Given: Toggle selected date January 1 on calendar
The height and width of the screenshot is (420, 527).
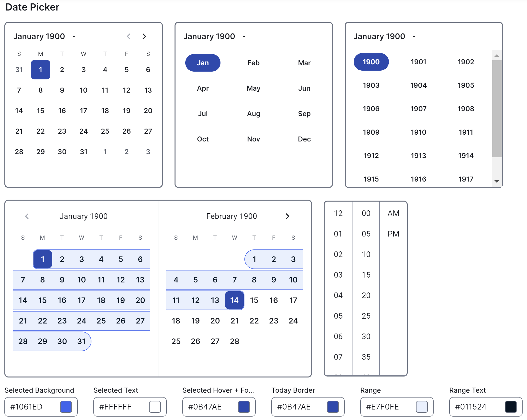Looking at the screenshot, I should (40, 69).
